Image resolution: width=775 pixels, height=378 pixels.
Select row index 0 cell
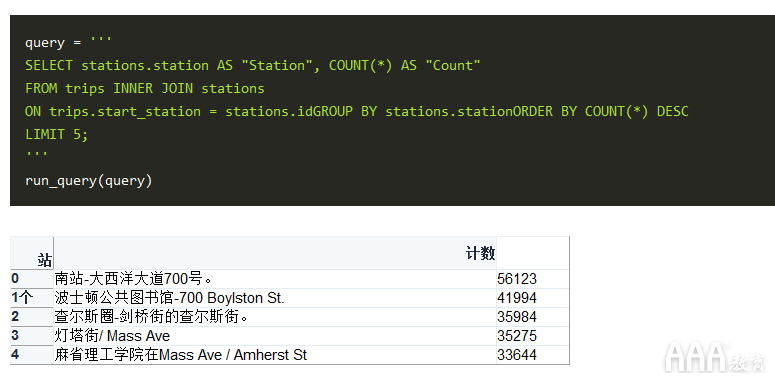click(32, 279)
